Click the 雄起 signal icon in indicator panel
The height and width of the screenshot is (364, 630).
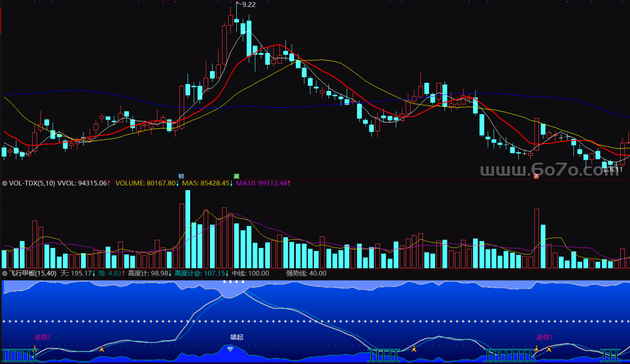(231, 348)
